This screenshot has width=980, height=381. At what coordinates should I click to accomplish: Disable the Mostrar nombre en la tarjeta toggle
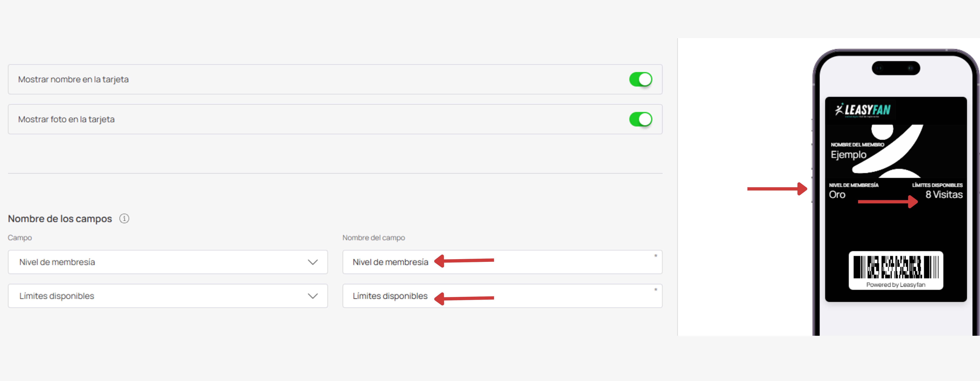click(641, 79)
